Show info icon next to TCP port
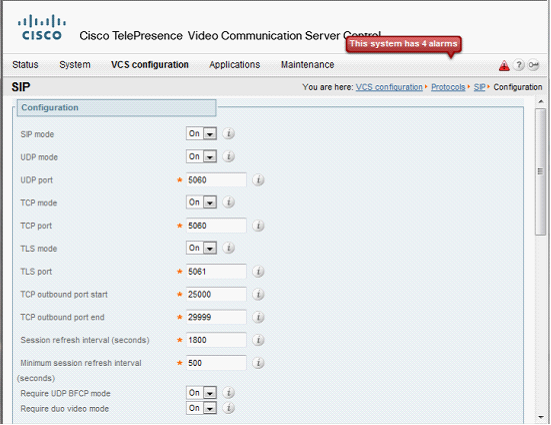This screenshot has height=425, width=551. point(258,226)
